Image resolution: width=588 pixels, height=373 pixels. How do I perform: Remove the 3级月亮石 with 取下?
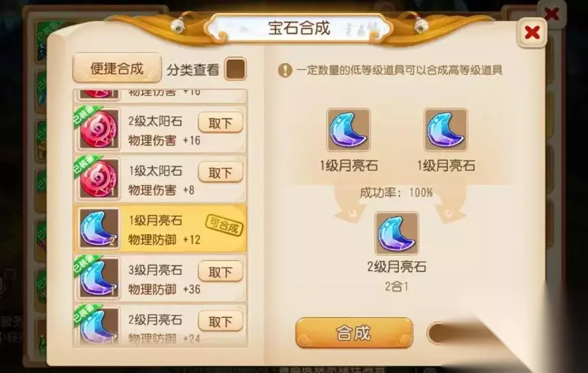(x=221, y=271)
